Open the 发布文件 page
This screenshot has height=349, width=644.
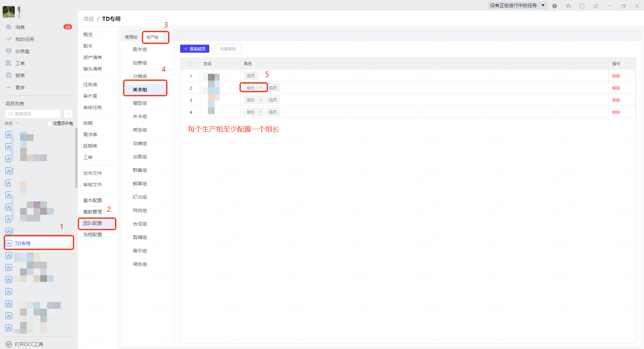coord(93,173)
